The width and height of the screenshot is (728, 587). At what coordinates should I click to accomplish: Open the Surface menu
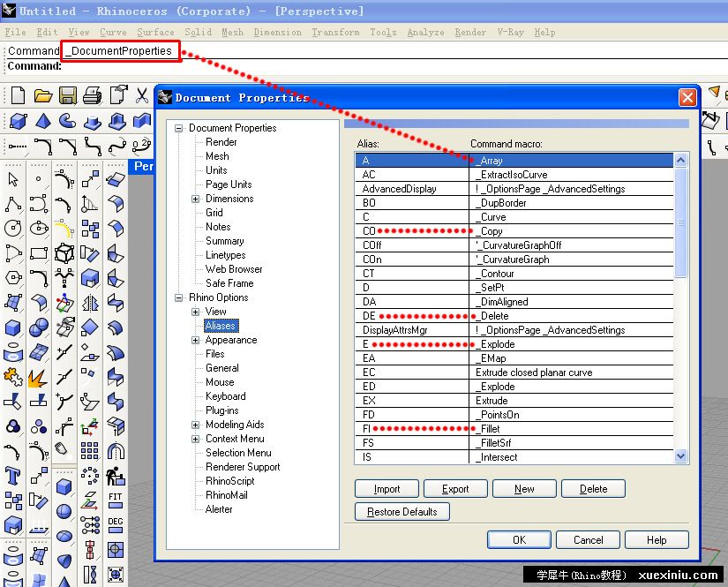coord(155,32)
